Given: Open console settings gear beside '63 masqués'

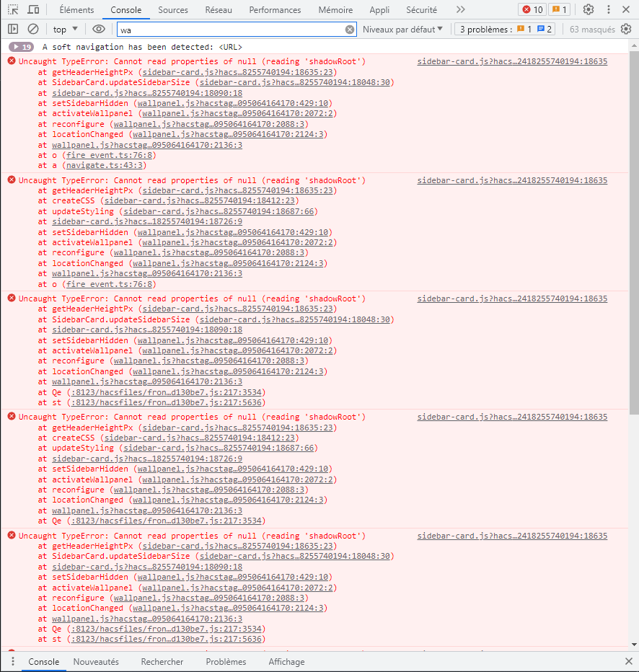Looking at the screenshot, I should coord(626,29).
